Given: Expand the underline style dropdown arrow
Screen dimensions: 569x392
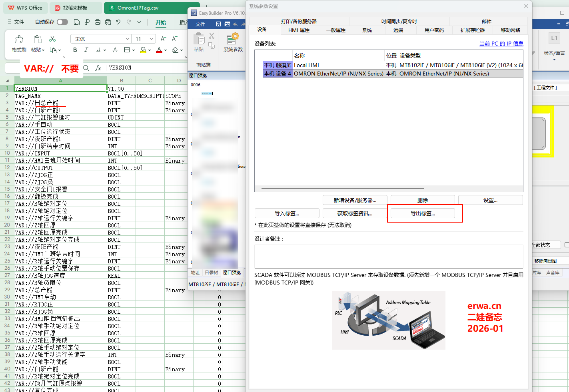Looking at the screenshot, I should [105, 50].
